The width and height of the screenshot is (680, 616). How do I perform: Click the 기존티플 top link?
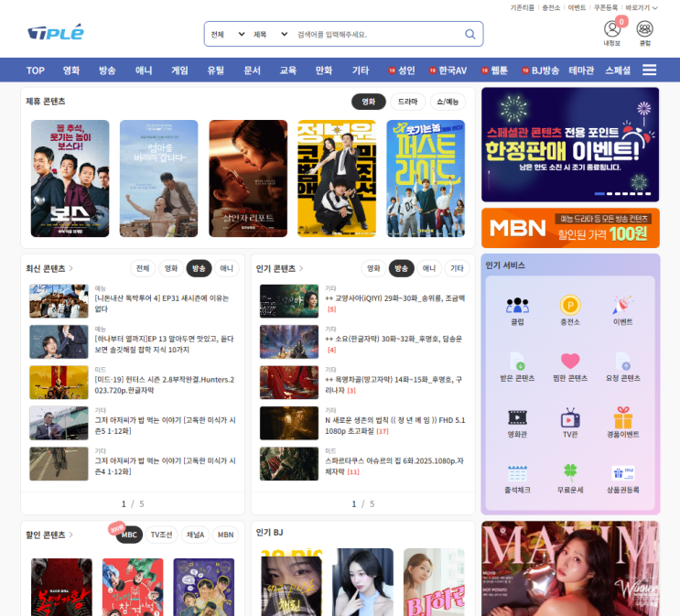point(523,8)
